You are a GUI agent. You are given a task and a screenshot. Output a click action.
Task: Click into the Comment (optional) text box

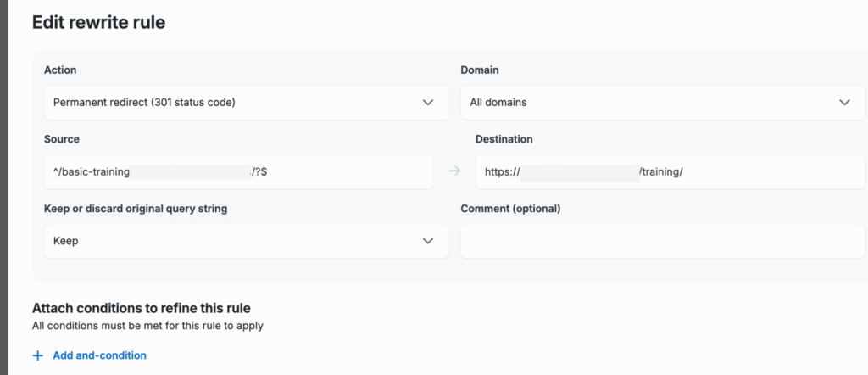[663, 241]
